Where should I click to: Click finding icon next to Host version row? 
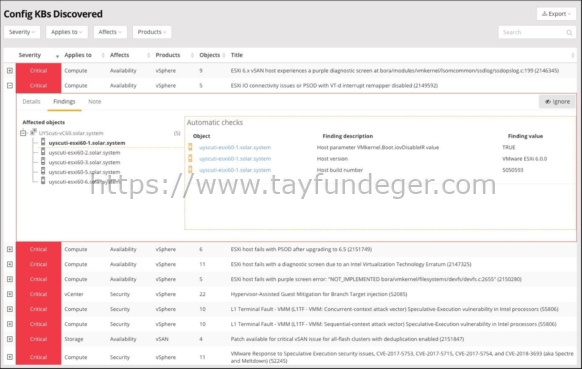190,159
